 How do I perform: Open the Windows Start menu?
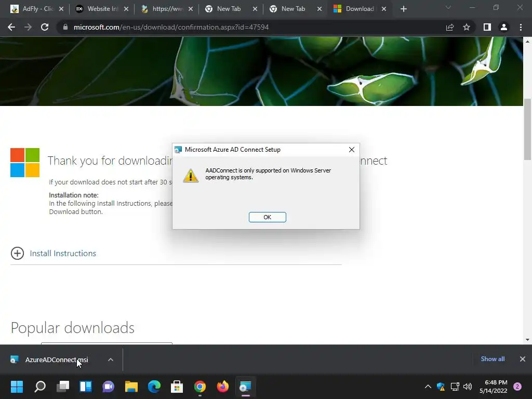(x=17, y=387)
